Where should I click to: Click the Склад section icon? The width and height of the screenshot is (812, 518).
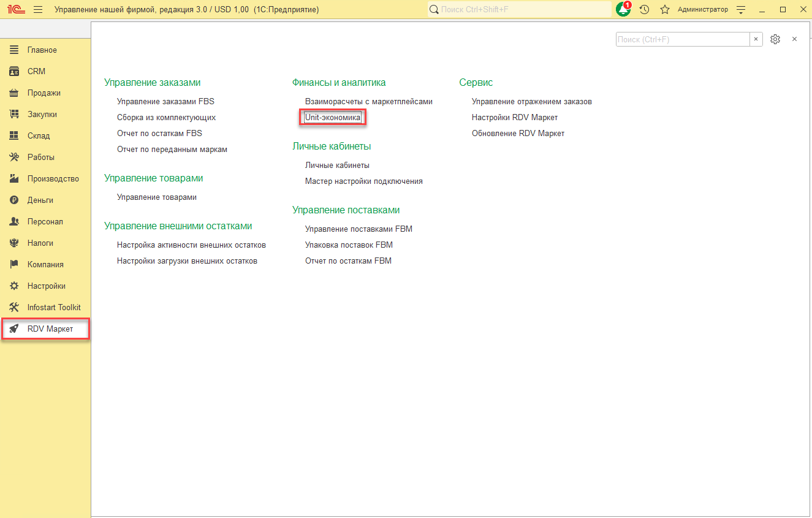pos(14,135)
